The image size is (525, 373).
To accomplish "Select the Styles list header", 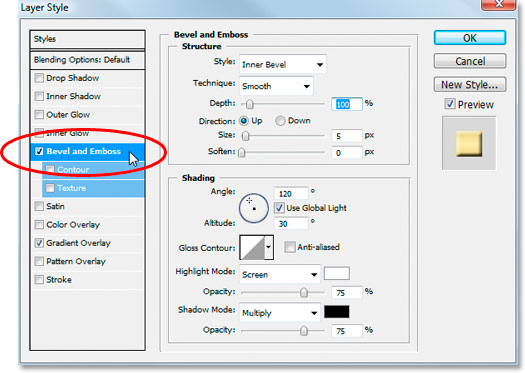I will point(87,39).
